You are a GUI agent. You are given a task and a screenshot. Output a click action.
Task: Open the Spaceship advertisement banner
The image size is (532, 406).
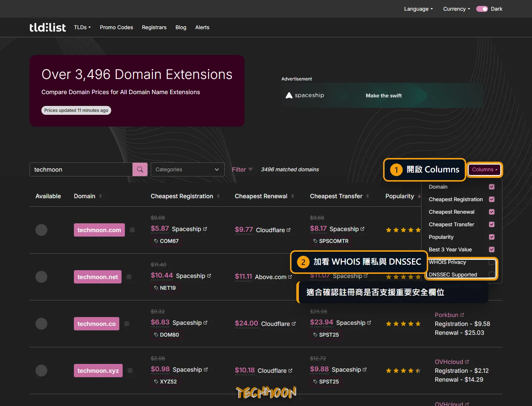382,95
